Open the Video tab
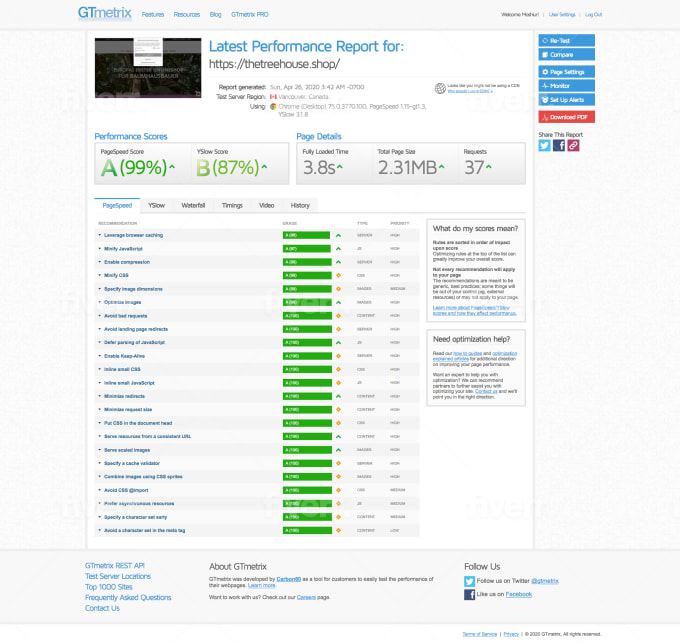 pos(266,206)
